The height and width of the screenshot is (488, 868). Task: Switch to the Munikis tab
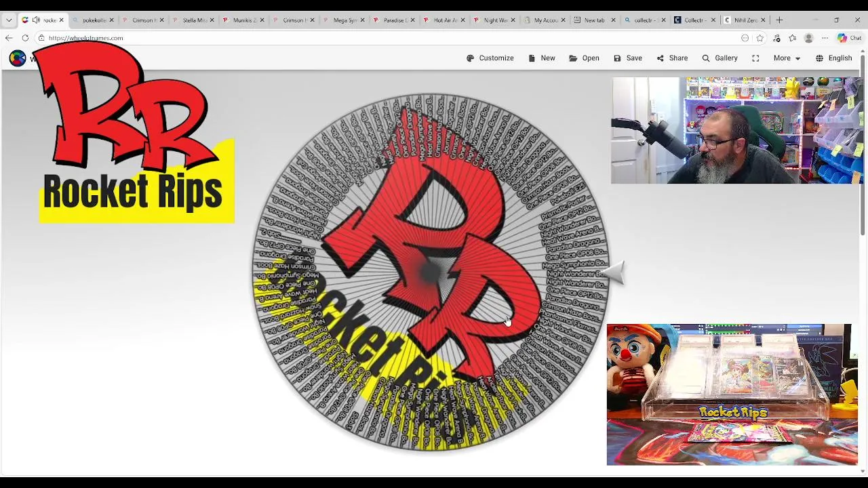click(243, 20)
